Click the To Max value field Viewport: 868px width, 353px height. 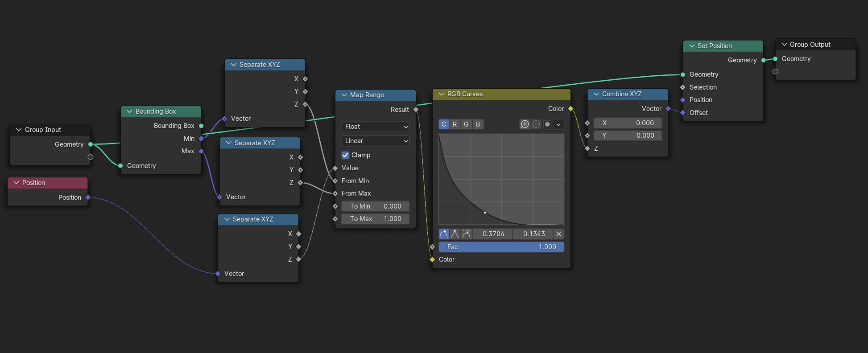click(x=375, y=219)
